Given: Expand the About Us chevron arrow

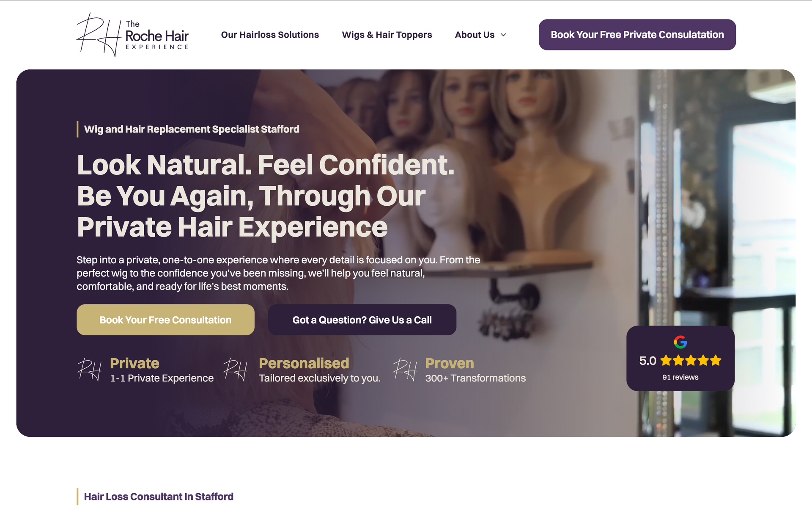Looking at the screenshot, I should tap(503, 35).
